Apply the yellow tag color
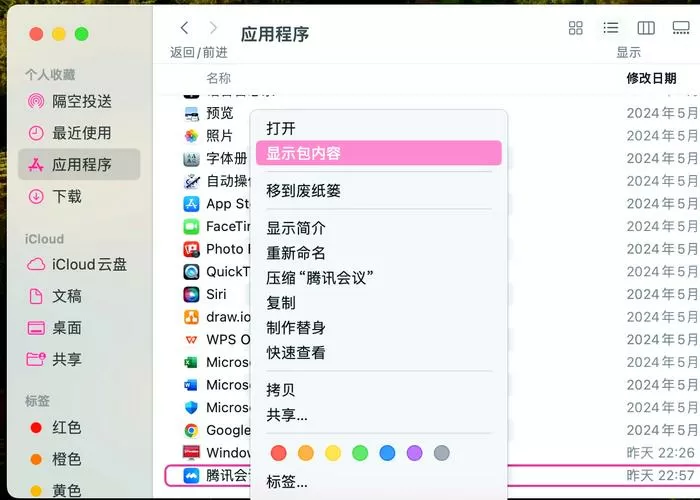700x500 pixels. coord(333,453)
